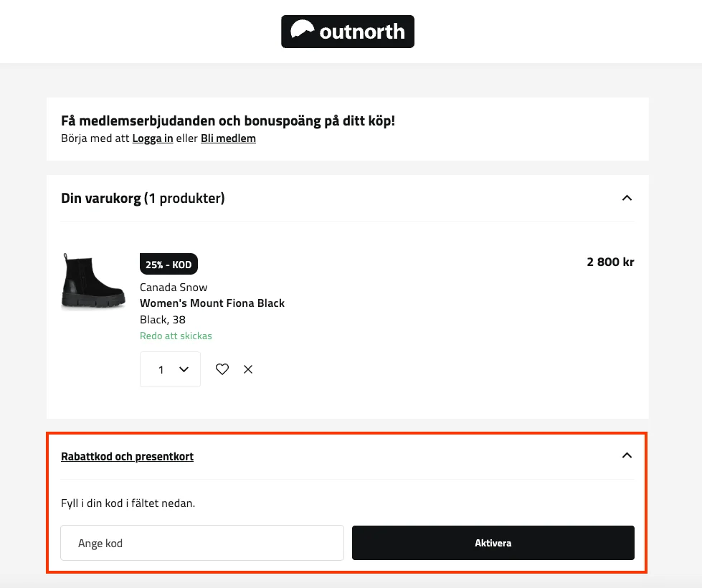This screenshot has width=702, height=588.
Task: Collapse the Din varukorg section chevron
Action: click(627, 198)
